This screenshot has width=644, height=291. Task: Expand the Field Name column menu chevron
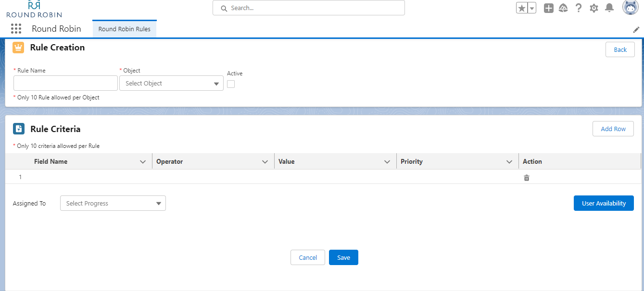[143, 162]
